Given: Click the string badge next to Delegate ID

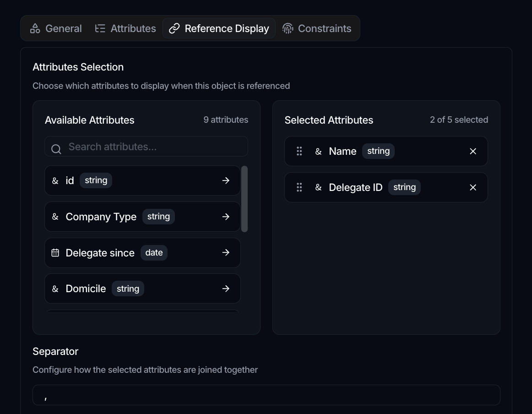Looking at the screenshot, I should click(404, 187).
